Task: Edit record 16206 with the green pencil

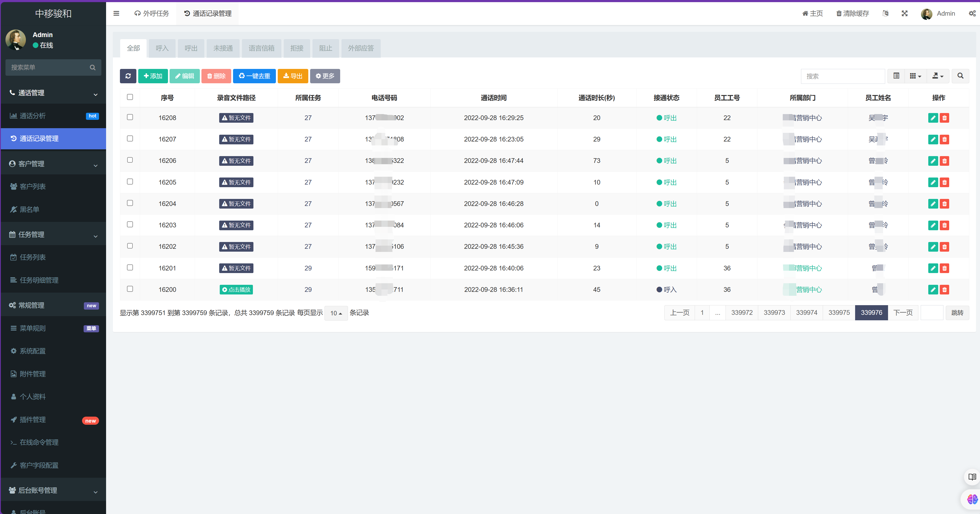Action: 933,161
